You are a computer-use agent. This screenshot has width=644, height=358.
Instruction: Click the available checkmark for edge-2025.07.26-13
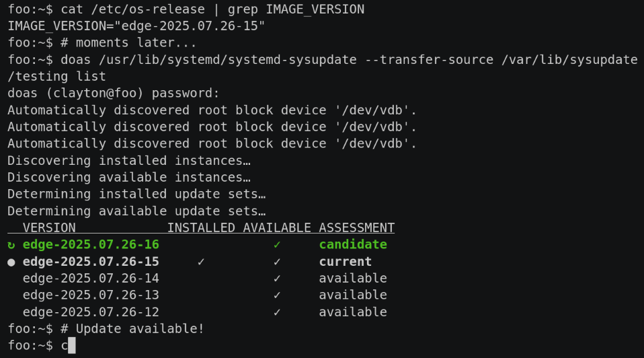277,295
